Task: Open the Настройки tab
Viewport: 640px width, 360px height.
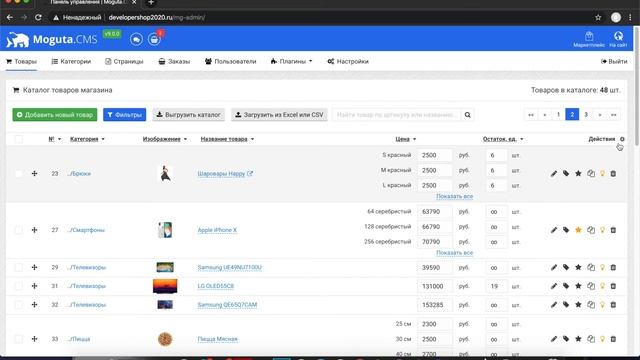Action: pyautogui.click(x=348, y=62)
